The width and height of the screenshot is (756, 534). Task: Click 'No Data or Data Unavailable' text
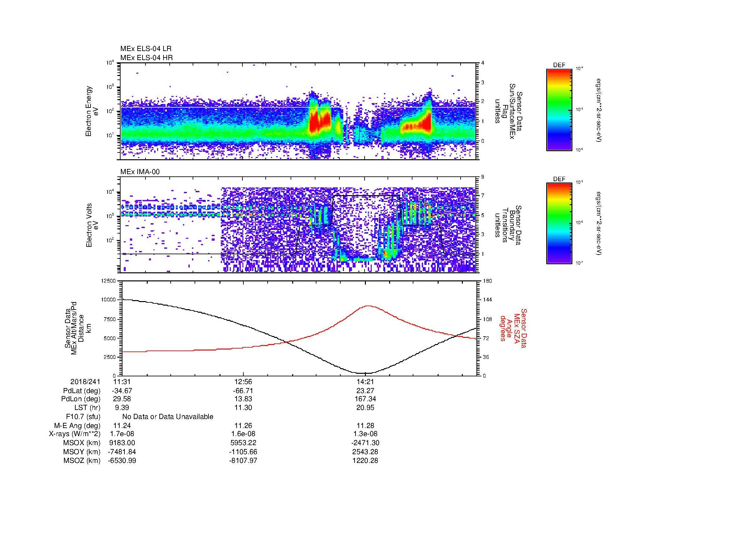click(168, 416)
